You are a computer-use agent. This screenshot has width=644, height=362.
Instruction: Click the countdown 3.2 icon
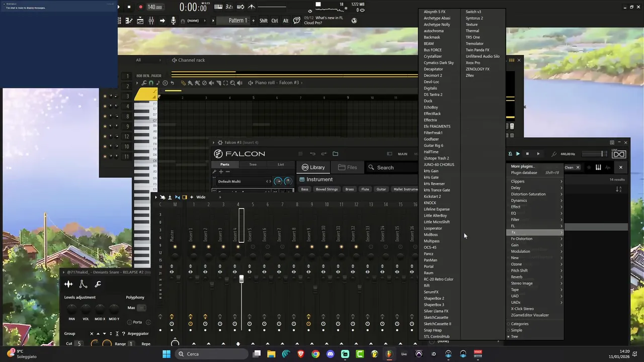pyautogui.click(x=229, y=7)
